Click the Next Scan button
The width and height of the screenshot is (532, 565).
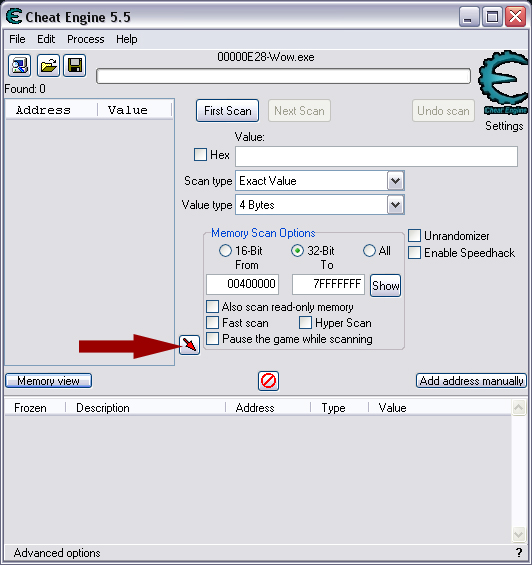pos(299,111)
